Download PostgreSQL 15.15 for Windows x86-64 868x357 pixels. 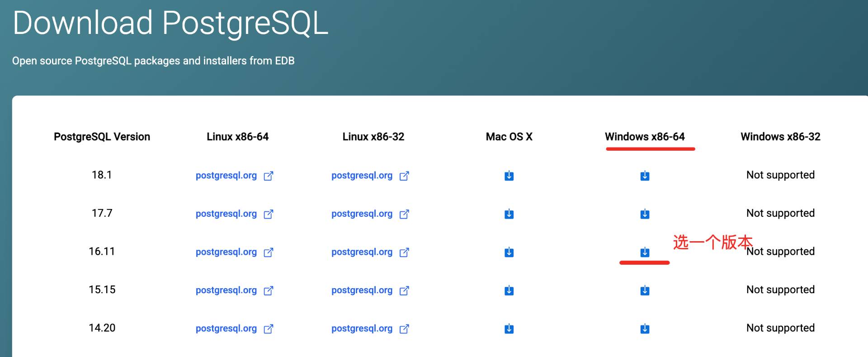tap(645, 290)
